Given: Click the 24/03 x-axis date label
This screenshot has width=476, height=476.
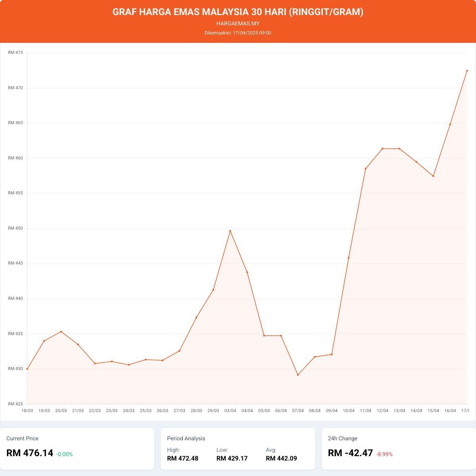Looking at the screenshot, I should tap(129, 411).
